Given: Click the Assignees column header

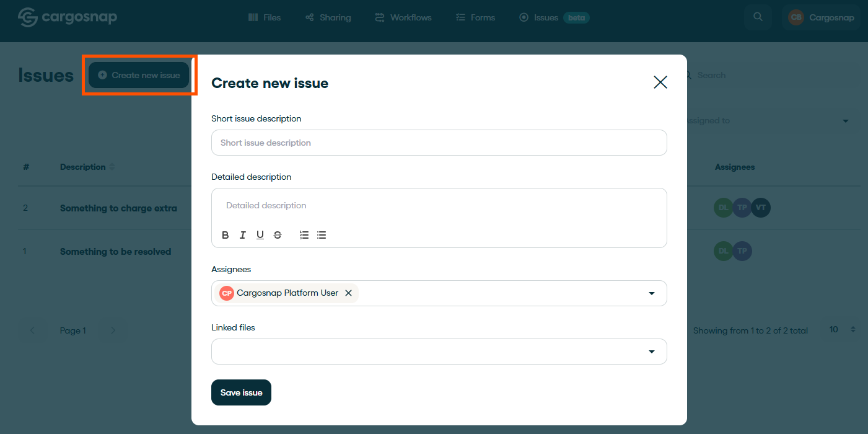Looking at the screenshot, I should [735, 167].
